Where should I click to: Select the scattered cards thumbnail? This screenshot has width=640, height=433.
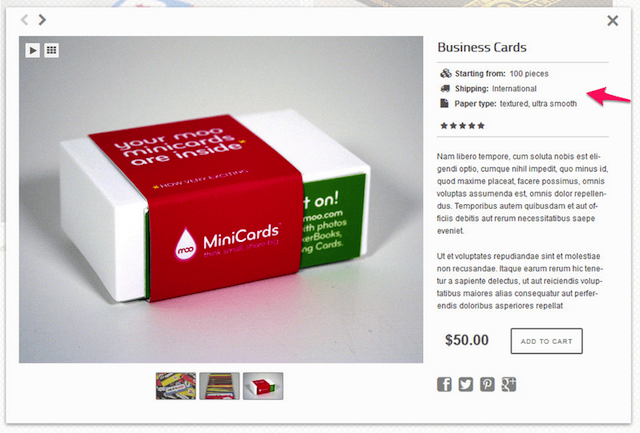click(176, 386)
